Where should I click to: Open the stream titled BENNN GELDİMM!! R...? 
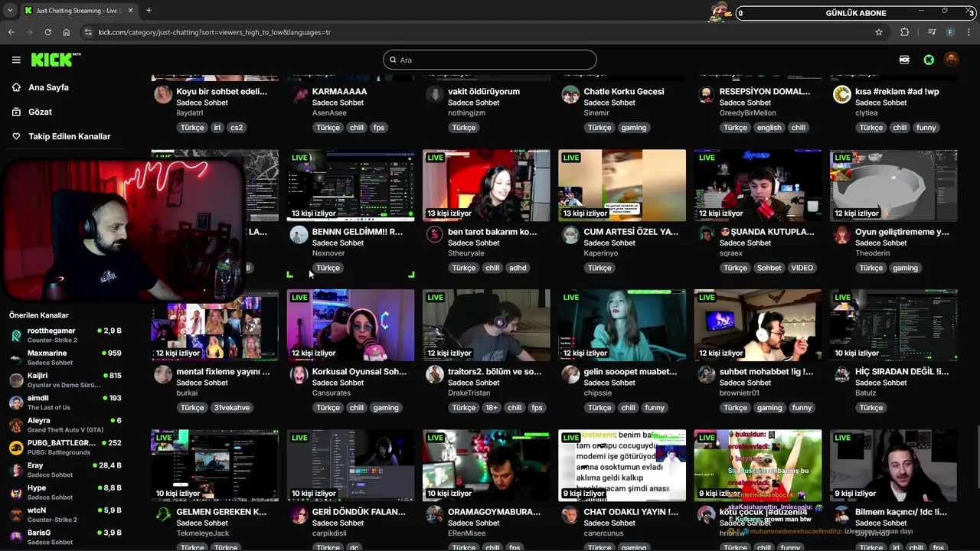[357, 232]
